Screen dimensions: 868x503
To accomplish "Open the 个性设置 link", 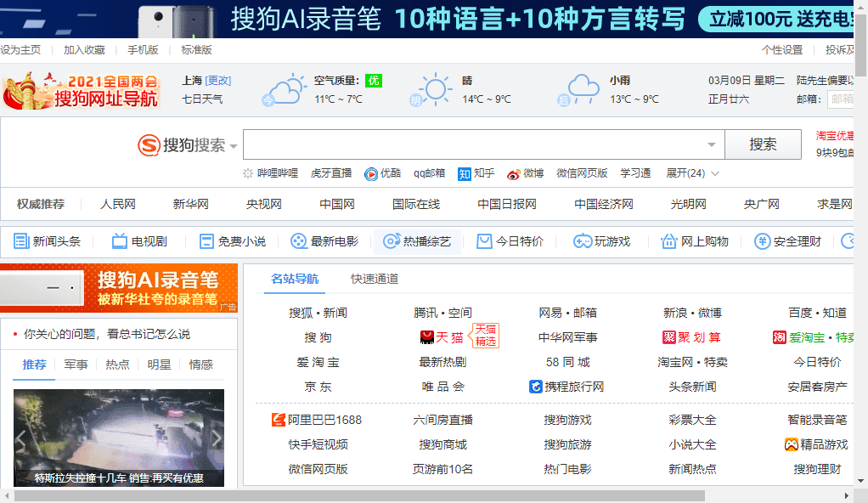I will 782,50.
